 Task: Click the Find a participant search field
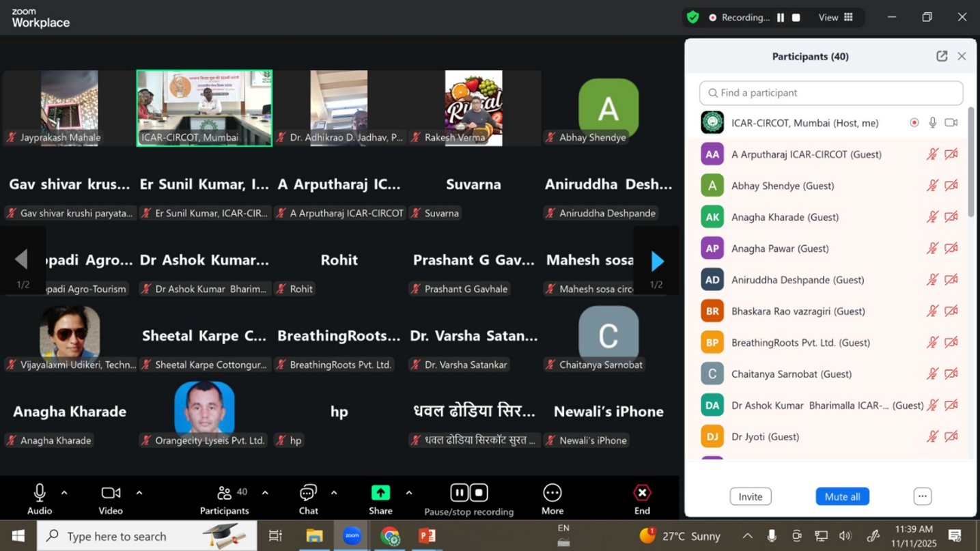(x=831, y=93)
